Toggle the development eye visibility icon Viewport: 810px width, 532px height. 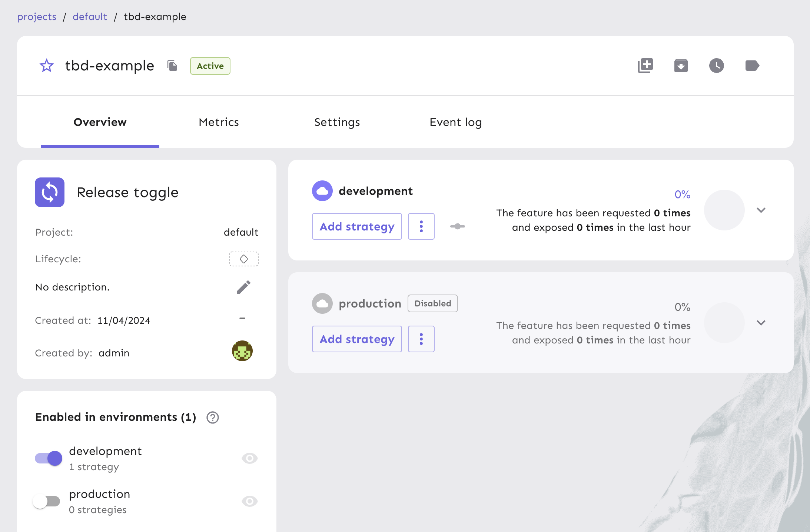click(249, 458)
